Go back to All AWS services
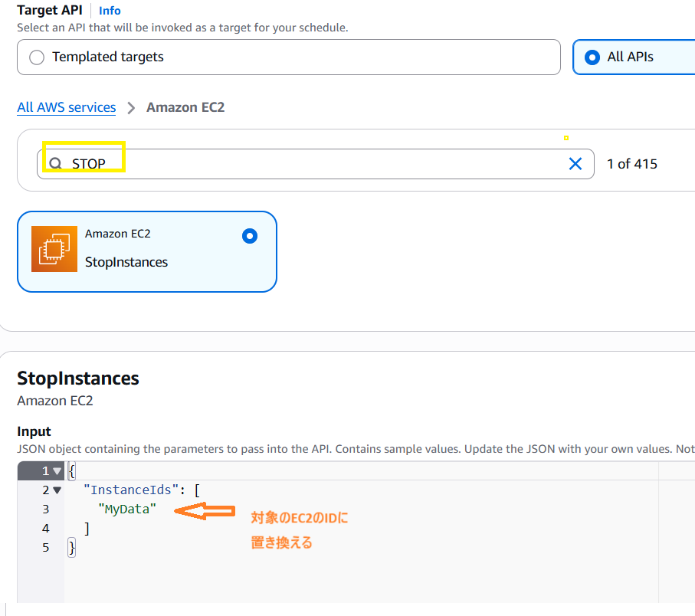 tap(67, 107)
